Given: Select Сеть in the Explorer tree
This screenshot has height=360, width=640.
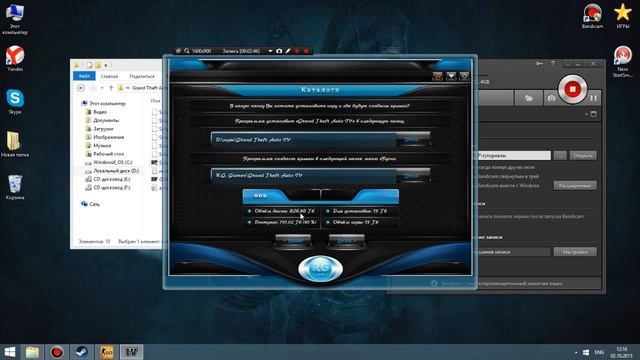Looking at the screenshot, I should [91, 204].
